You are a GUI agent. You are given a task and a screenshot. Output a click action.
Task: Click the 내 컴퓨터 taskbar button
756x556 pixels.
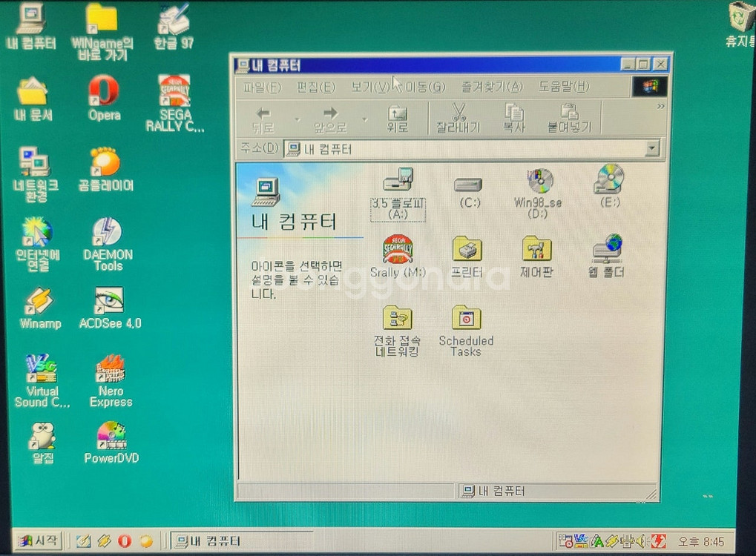point(243,541)
